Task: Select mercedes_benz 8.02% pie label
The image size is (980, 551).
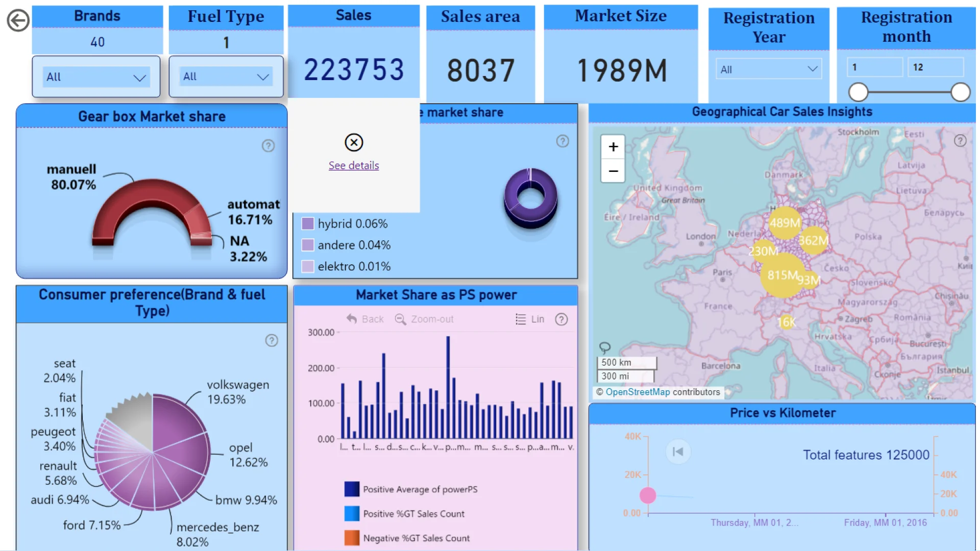Action: [217, 534]
